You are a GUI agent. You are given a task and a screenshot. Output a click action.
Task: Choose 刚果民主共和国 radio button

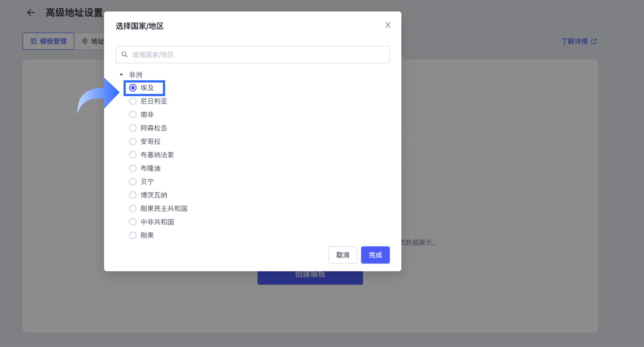[x=133, y=208]
